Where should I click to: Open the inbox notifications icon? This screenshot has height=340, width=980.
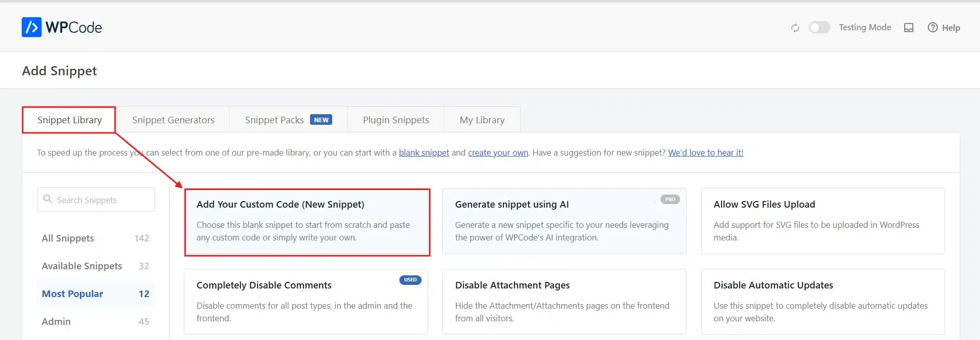[x=909, y=28]
